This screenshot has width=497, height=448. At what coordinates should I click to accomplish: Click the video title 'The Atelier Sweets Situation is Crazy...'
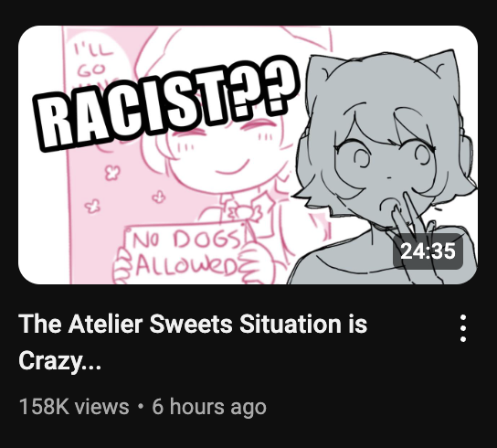(193, 342)
